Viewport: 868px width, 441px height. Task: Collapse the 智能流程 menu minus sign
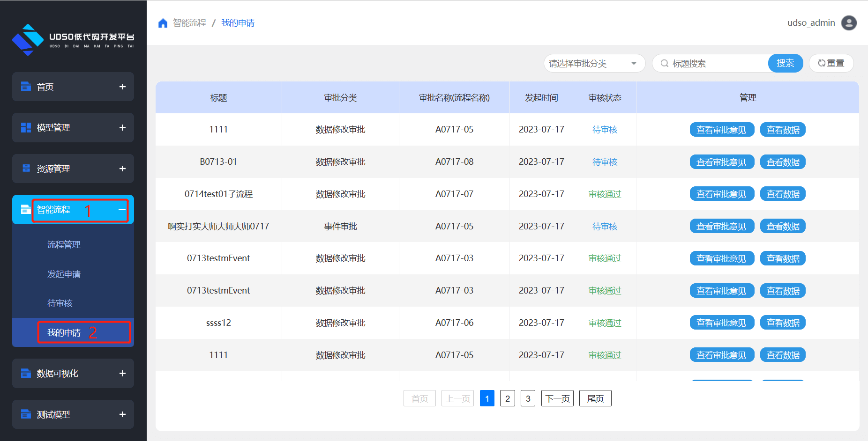click(x=122, y=209)
